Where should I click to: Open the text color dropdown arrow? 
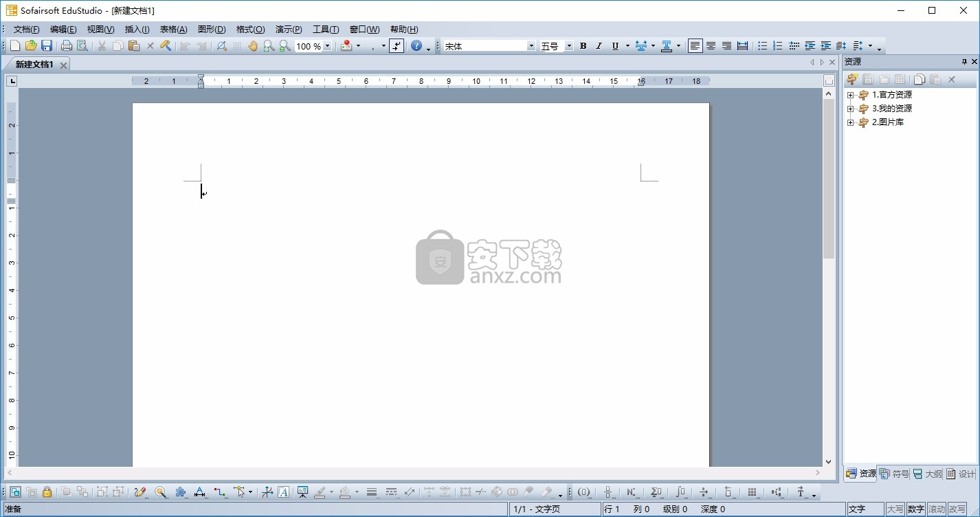pos(678,46)
